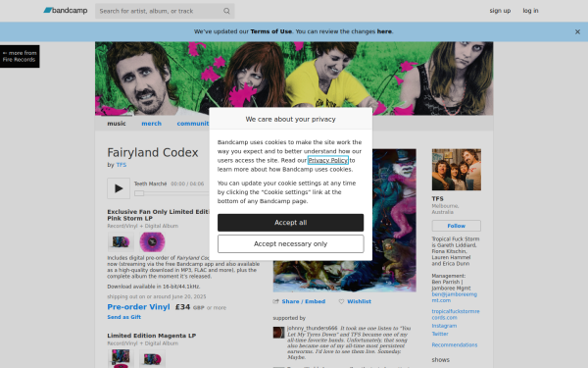Image resolution: width=588 pixels, height=368 pixels.
Task: Select the community tab
Action: click(193, 124)
